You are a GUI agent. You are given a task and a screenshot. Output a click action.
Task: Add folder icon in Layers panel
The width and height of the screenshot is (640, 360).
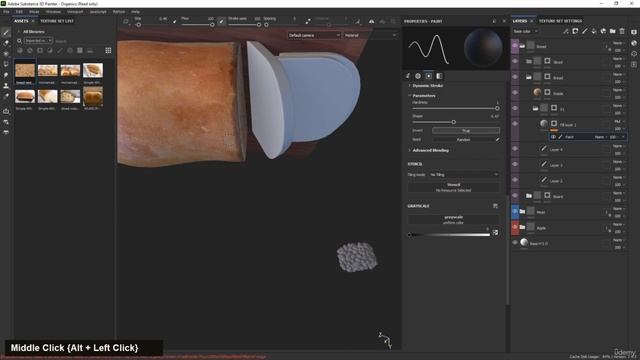coord(613,31)
